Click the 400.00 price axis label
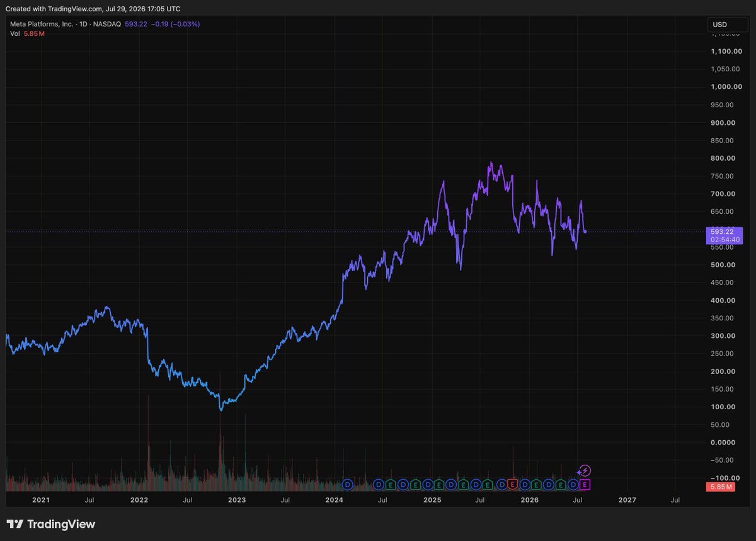 pyautogui.click(x=723, y=300)
